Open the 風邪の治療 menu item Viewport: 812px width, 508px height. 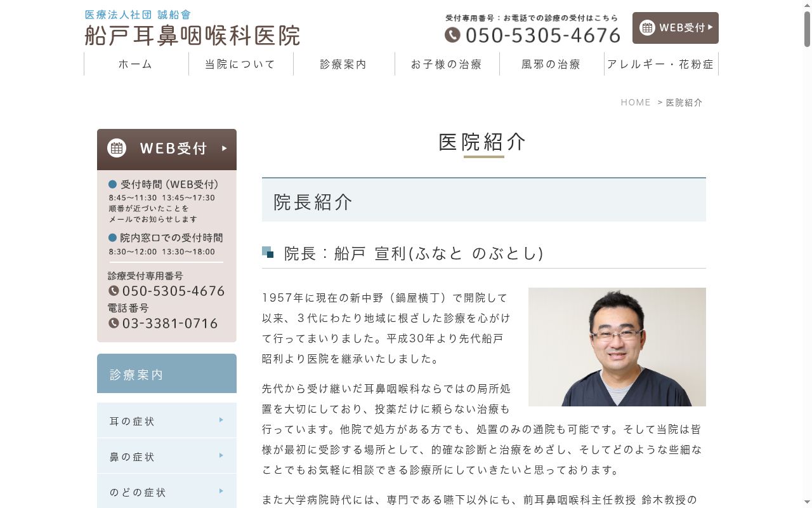pos(551,64)
